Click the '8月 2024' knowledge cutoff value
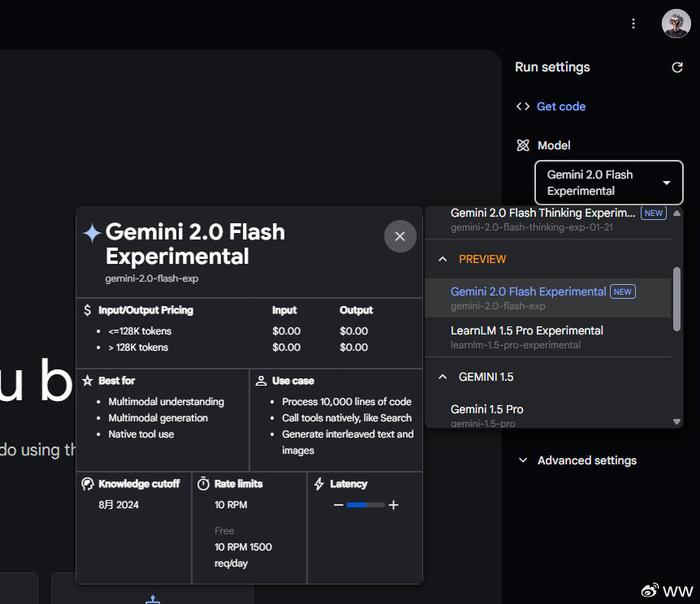This screenshot has width=700, height=604. pos(118,504)
